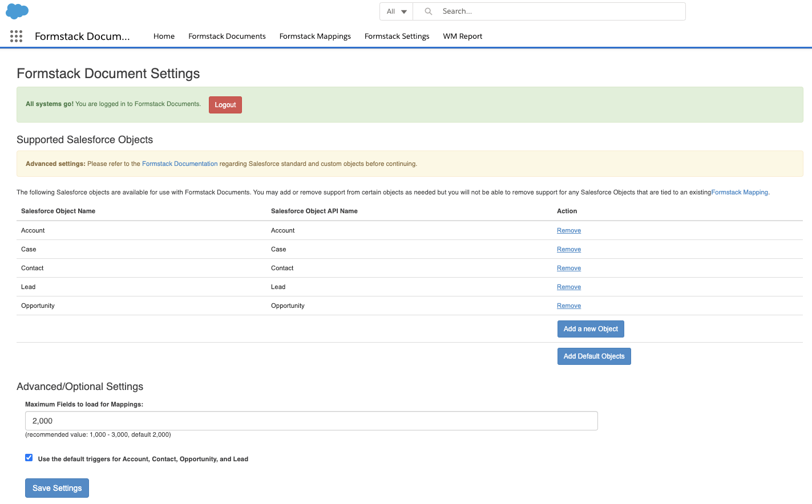Open the WM Report tab
Image resolution: width=812 pixels, height=504 pixels.
click(462, 36)
